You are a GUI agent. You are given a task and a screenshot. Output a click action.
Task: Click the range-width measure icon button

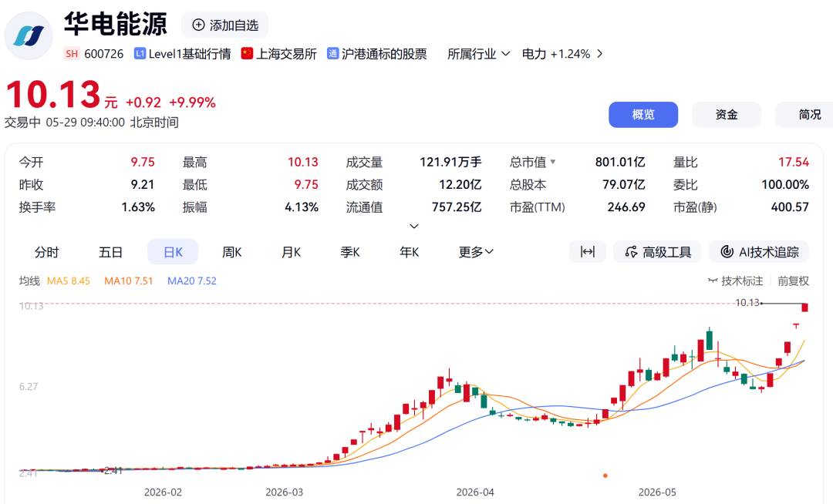[x=588, y=252]
